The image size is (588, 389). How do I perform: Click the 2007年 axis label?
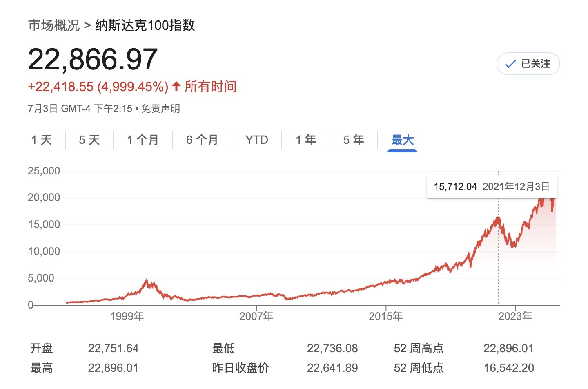point(256,316)
